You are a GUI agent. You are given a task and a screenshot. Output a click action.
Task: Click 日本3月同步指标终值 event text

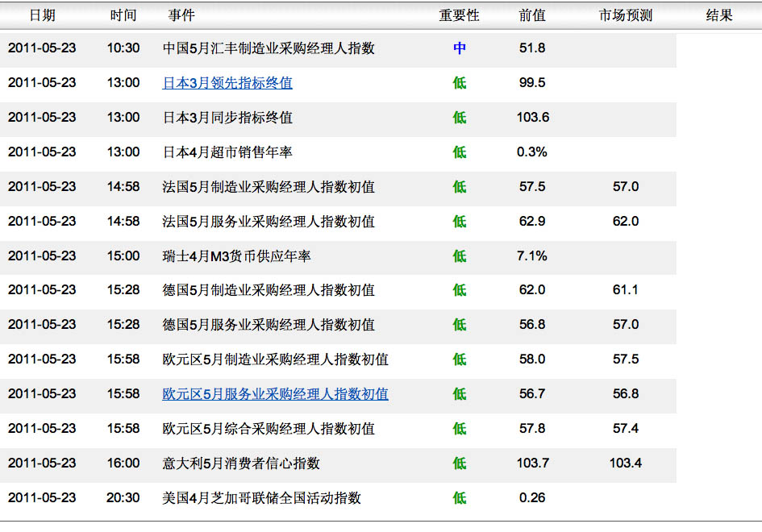[x=227, y=118]
